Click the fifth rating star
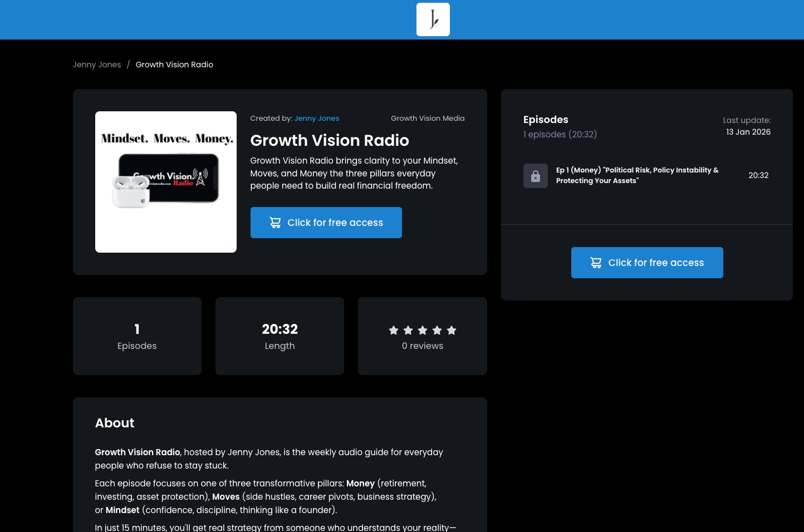The width and height of the screenshot is (804, 532). (x=452, y=330)
